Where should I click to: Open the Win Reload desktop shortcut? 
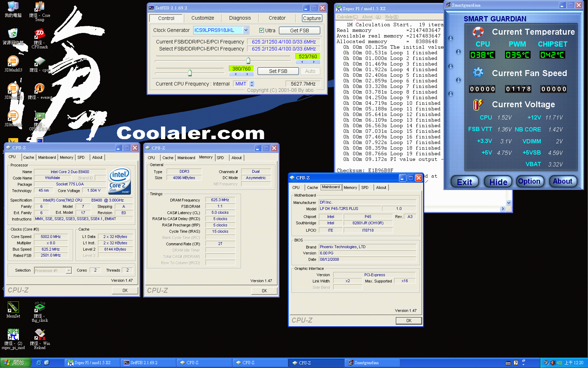point(40,339)
